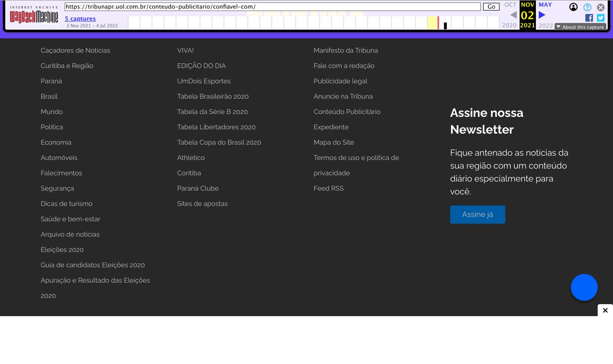
Task: Open Caçadores de Notícias link
Action: (75, 50)
